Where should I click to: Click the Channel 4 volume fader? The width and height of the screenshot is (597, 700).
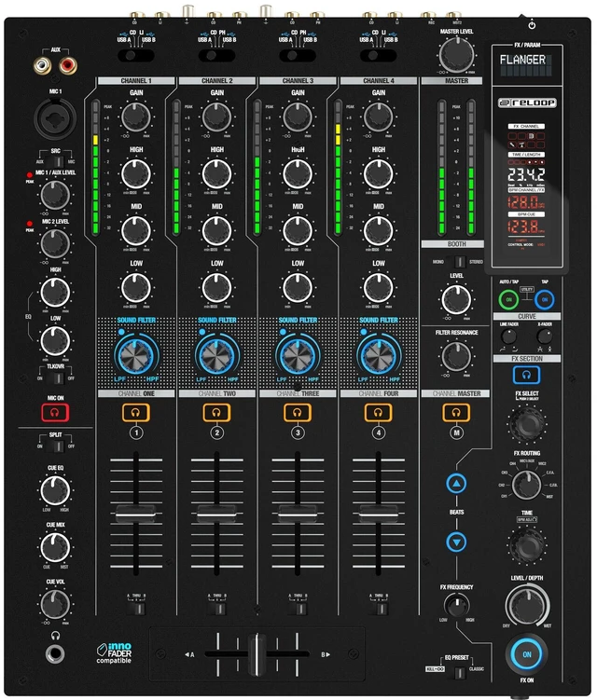click(379, 514)
